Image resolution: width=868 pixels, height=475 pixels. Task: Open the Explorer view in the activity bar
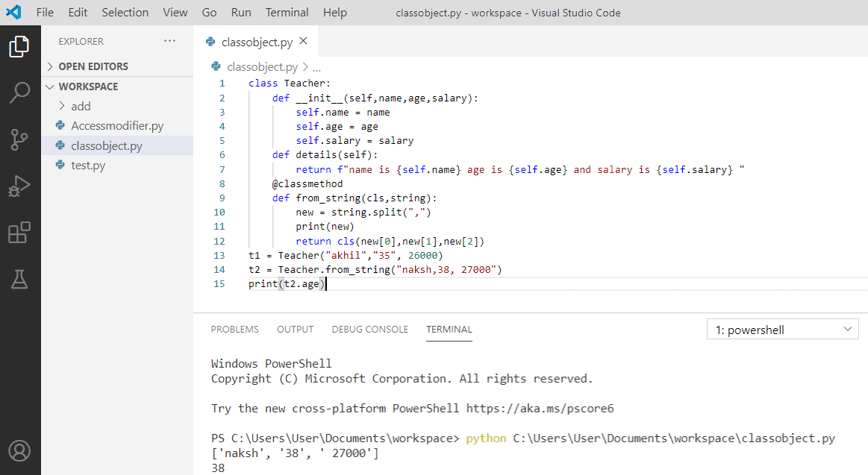tap(20, 46)
